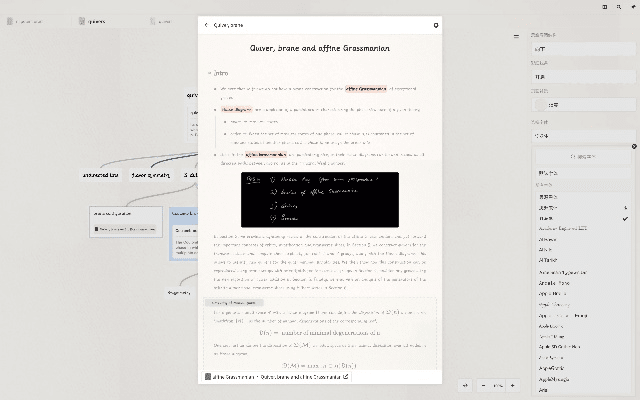Switch to the second tab in the top bar
This screenshot has height=400, width=640.
95,20
